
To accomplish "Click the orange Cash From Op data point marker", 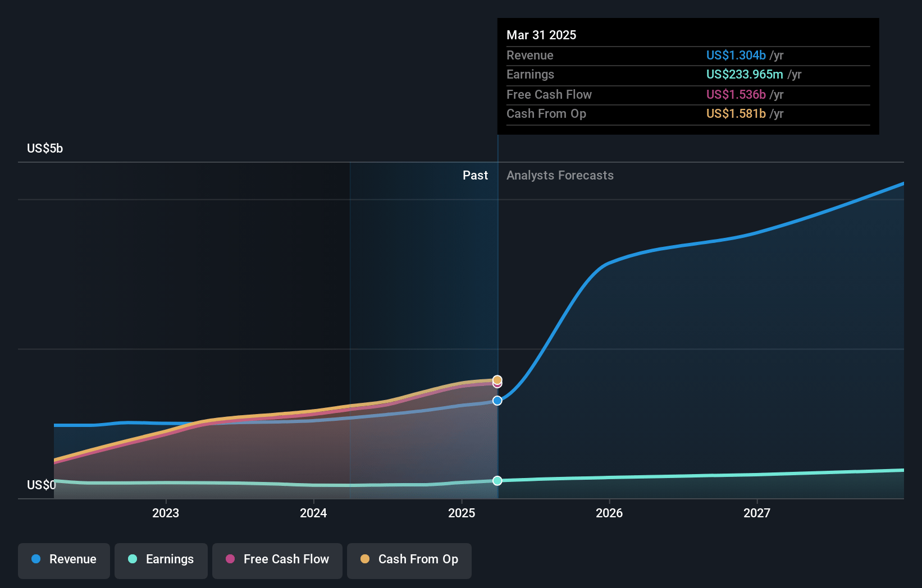I will [x=497, y=380].
